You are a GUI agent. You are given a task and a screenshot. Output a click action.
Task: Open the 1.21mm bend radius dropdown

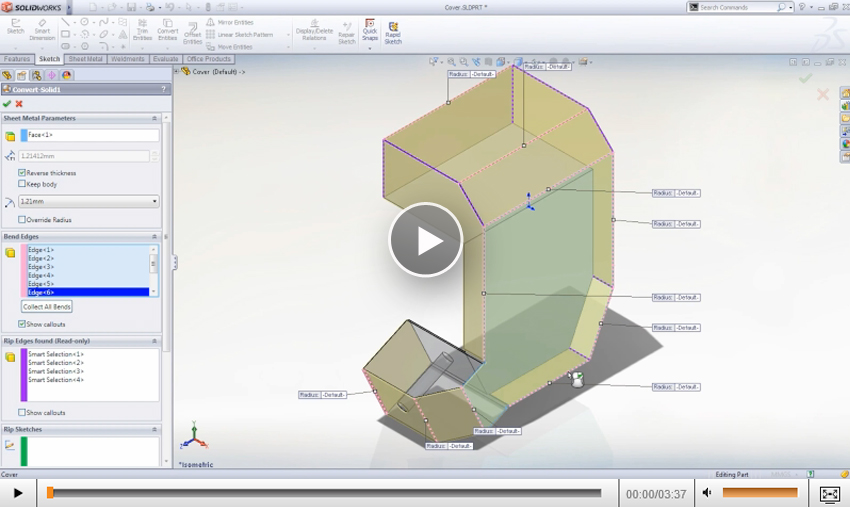(x=88, y=202)
